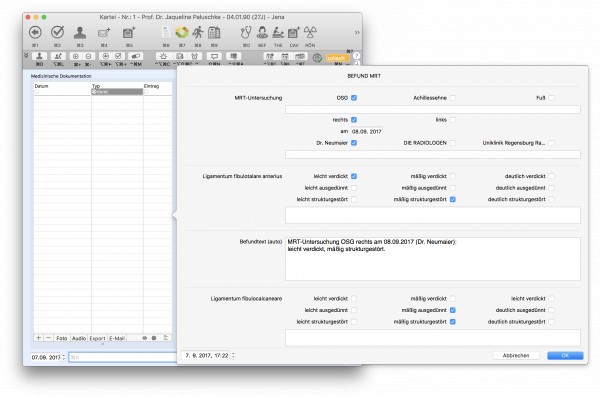Click the E-Mail button
Image resolution: width=600 pixels, height=398 pixels.
point(117,338)
